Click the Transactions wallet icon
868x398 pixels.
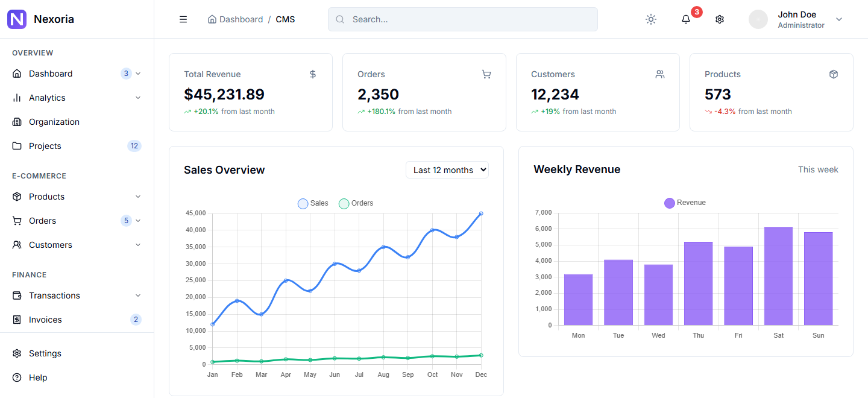pos(17,295)
